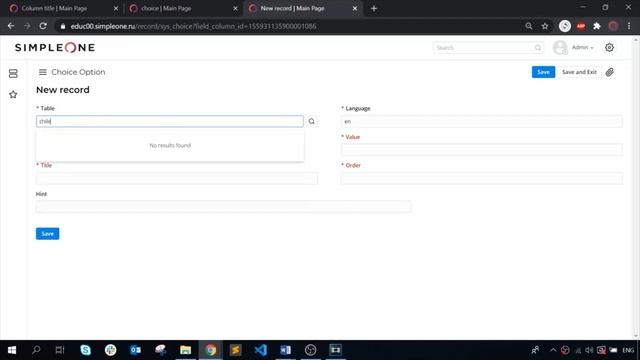
Task: Click the browser zoom magnifier icon
Action: 529,26
